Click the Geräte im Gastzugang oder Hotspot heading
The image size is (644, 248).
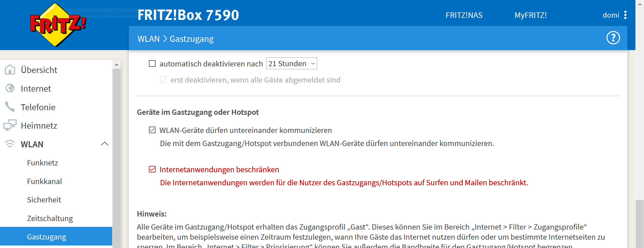[198, 112]
